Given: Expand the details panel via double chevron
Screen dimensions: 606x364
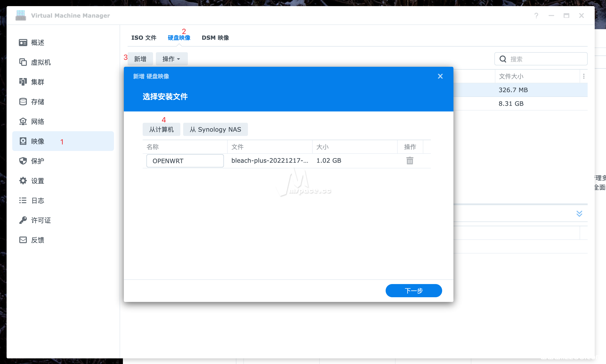Looking at the screenshot, I should click(580, 214).
